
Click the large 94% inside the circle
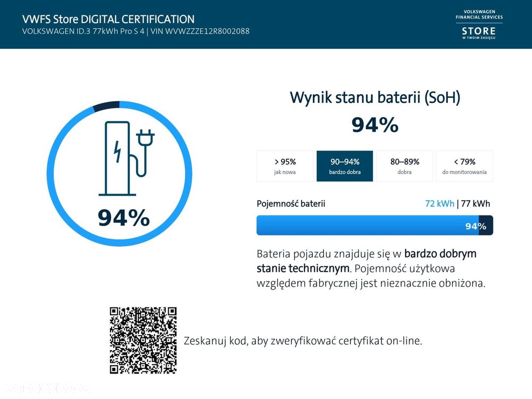tap(124, 218)
